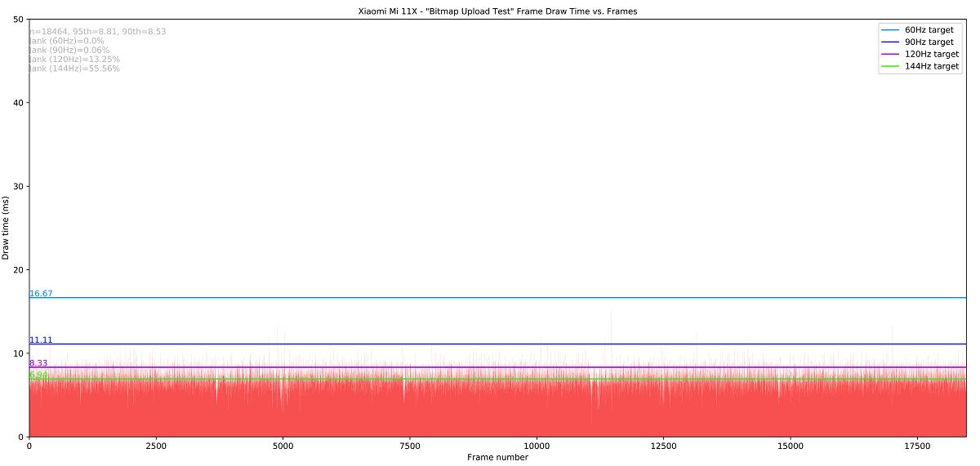The width and height of the screenshot is (980, 466).
Task: Select the "90Hz target" legend label
Action: (x=929, y=42)
